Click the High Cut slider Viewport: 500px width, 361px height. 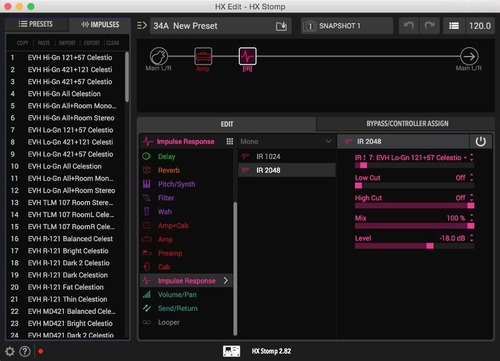tap(414, 206)
